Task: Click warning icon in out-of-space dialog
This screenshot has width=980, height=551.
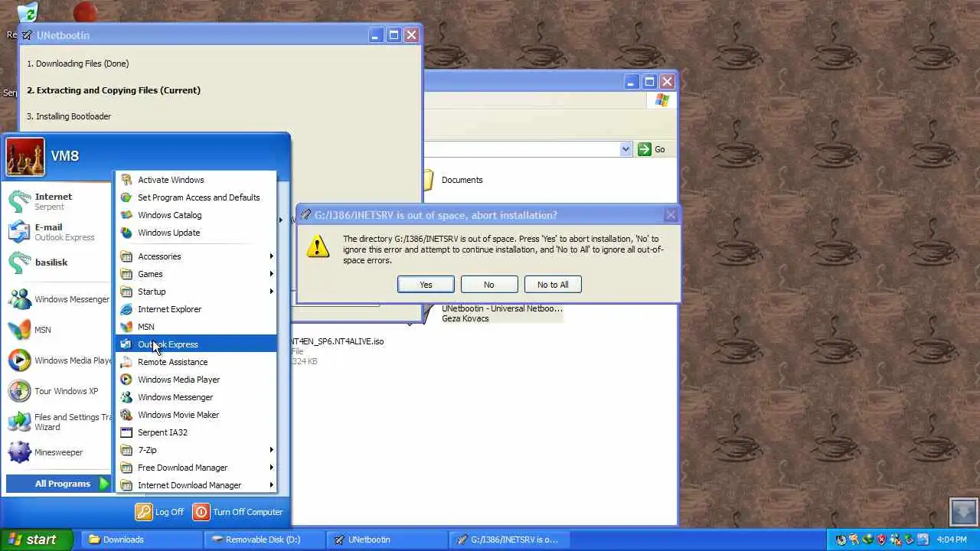Action: pyautogui.click(x=317, y=246)
